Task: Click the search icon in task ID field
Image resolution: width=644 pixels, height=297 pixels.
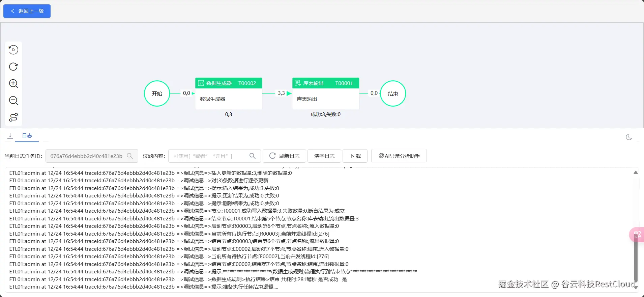Action: click(x=130, y=156)
